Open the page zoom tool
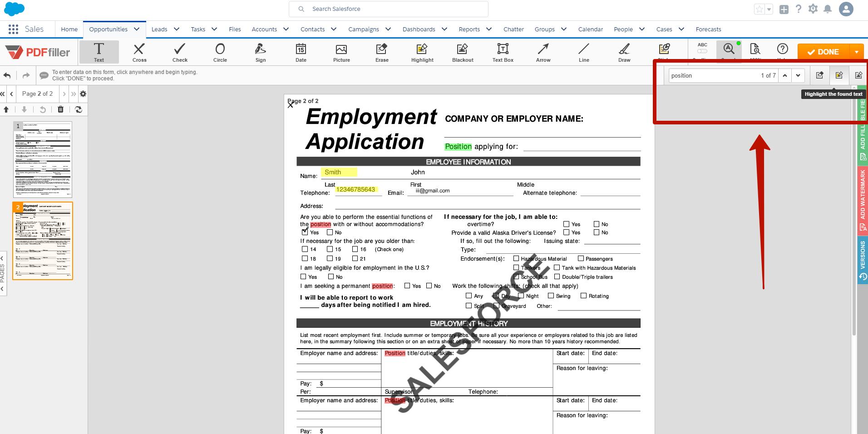868x434 pixels. pos(755,49)
